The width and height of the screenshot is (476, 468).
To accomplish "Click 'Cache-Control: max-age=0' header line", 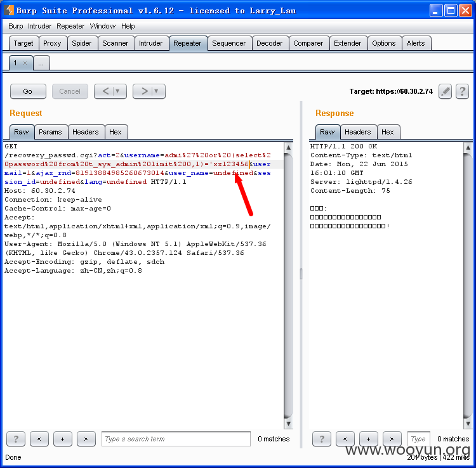I will (58, 209).
